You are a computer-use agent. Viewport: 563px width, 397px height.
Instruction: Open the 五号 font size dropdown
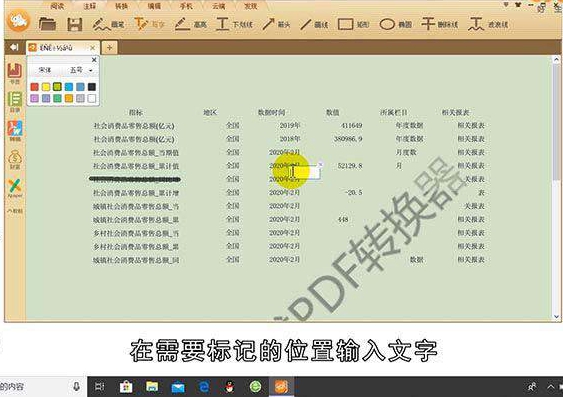(x=82, y=70)
